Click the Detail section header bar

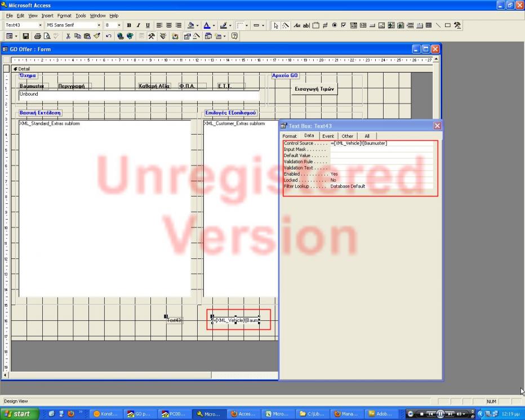[222, 69]
